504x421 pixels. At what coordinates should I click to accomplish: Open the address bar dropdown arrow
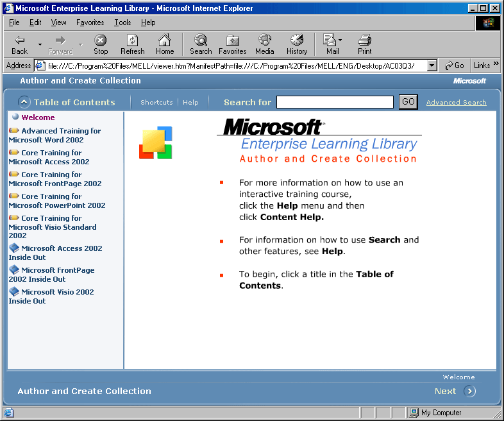tap(432, 65)
